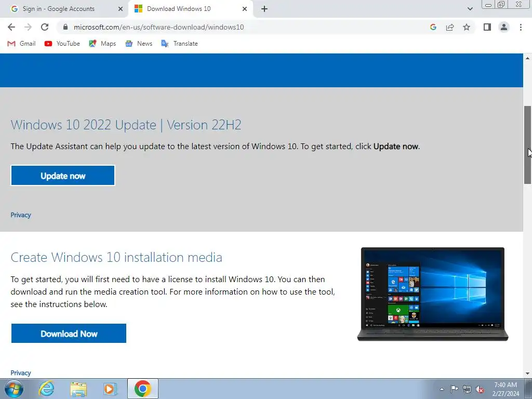Open the Gmail bookmark
The width and height of the screenshot is (532, 399).
pos(22,44)
